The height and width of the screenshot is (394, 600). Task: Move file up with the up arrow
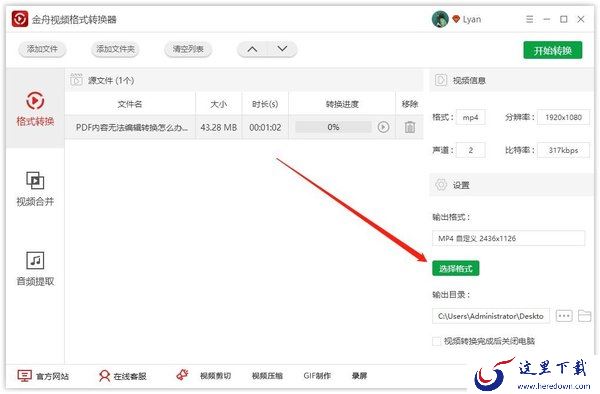click(x=252, y=49)
